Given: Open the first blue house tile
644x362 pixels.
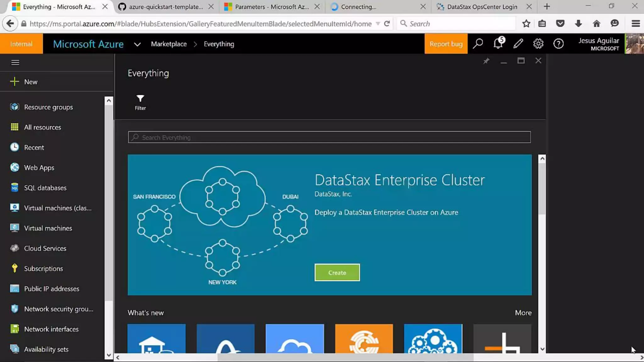Looking at the screenshot, I should tap(156, 339).
